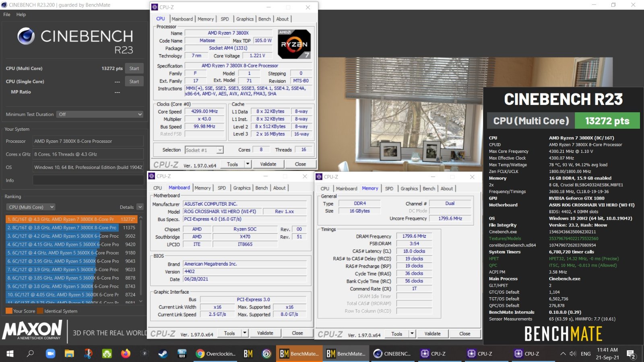Screen dimensions: 644x362
Task: Open SPD tab in top CPU-Z window
Action: point(225,19)
